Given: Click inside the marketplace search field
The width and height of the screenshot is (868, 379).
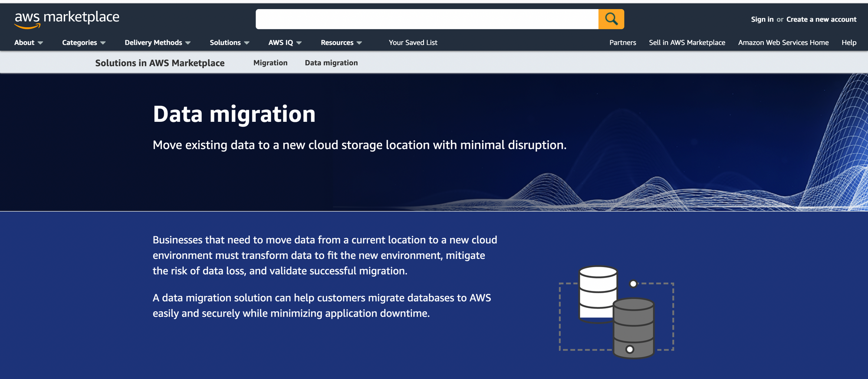Looking at the screenshot, I should click(427, 19).
